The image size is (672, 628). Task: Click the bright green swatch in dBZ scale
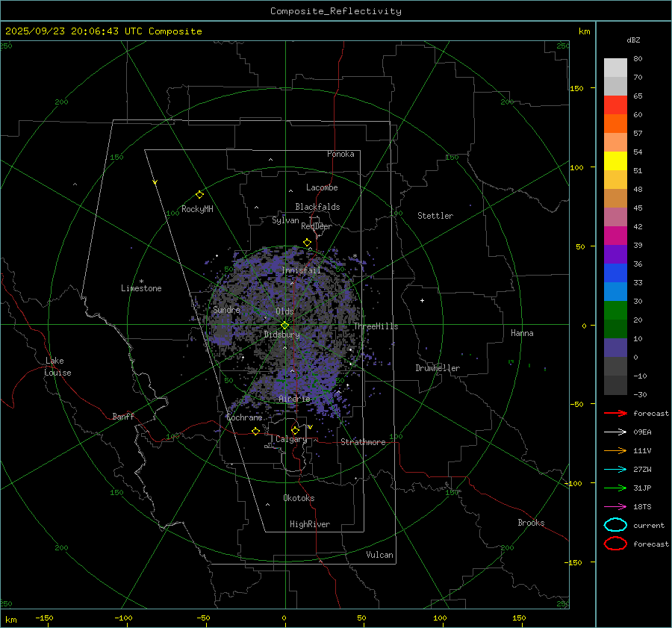pos(615,310)
